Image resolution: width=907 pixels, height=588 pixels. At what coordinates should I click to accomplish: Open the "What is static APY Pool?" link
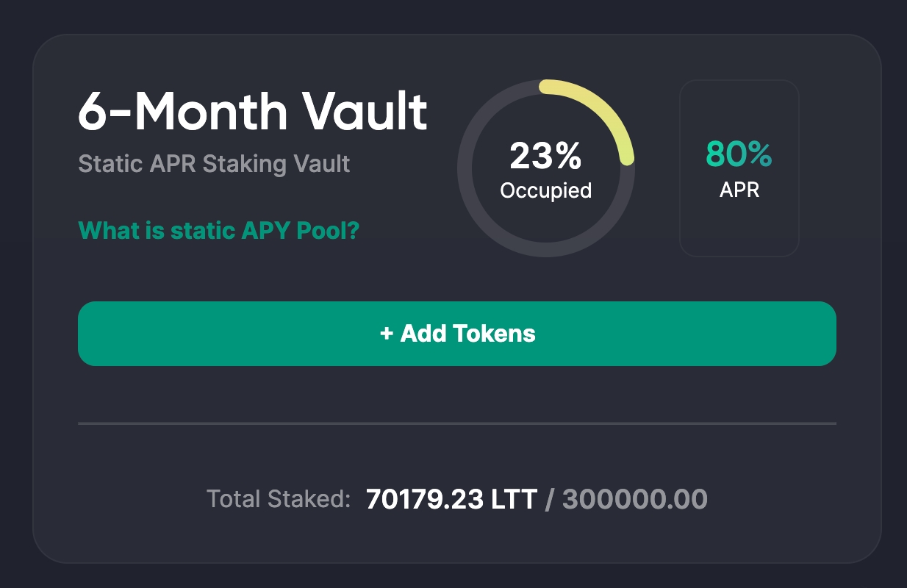pyautogui.click(x=218, y=231)
